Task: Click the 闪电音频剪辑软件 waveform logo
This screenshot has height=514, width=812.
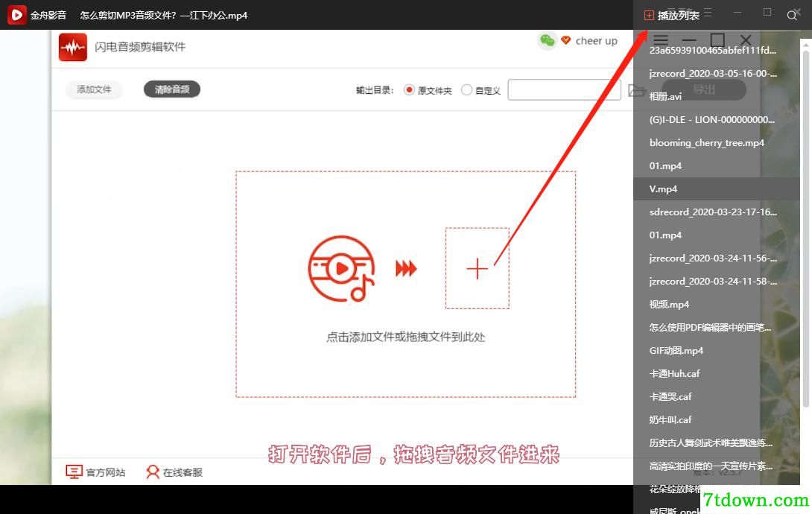Action: [73, 47]
